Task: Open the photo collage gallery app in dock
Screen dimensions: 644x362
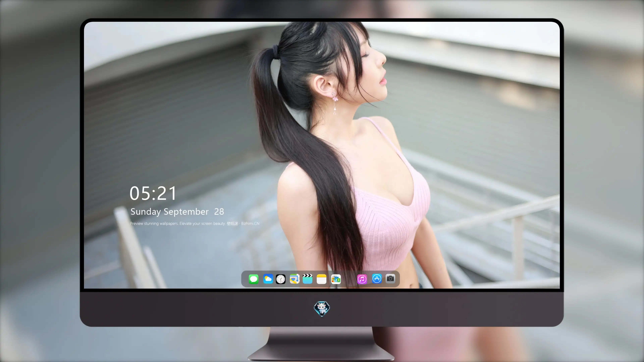Action: point(336,279)
